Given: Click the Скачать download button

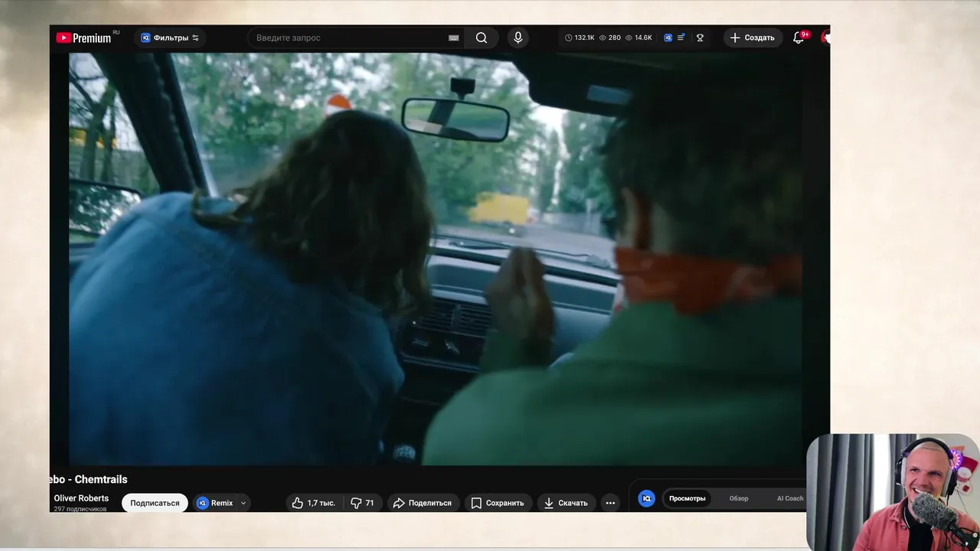Looking at the screenshot, I should pos(566,503).
